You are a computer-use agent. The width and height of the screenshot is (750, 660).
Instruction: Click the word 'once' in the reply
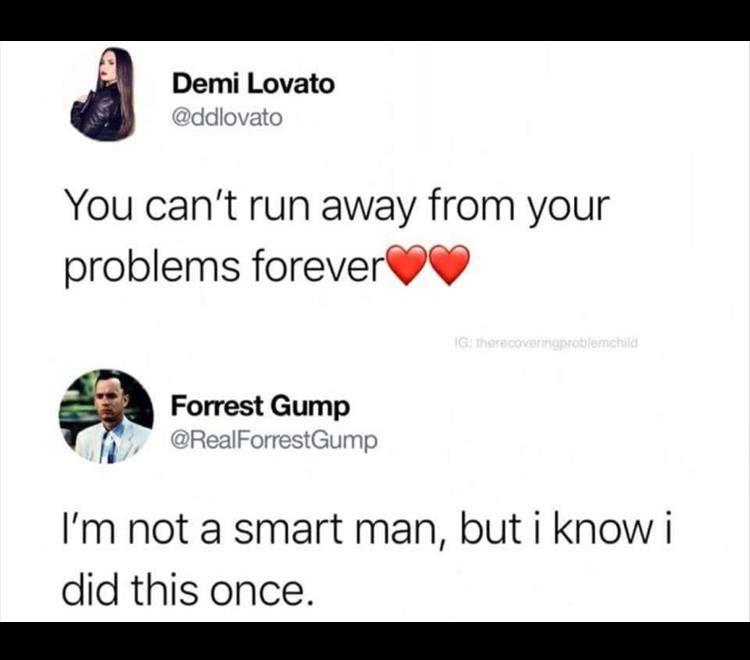[x=257, y=591]
